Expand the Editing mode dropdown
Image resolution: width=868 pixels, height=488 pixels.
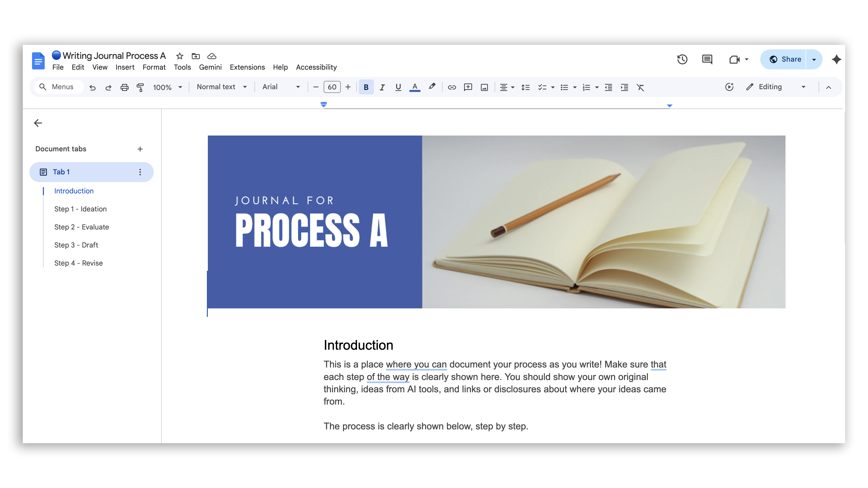point(803,87)
